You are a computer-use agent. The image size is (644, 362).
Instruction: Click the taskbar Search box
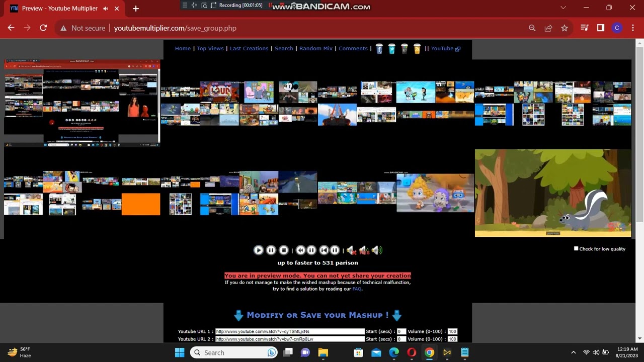(234, 352)
